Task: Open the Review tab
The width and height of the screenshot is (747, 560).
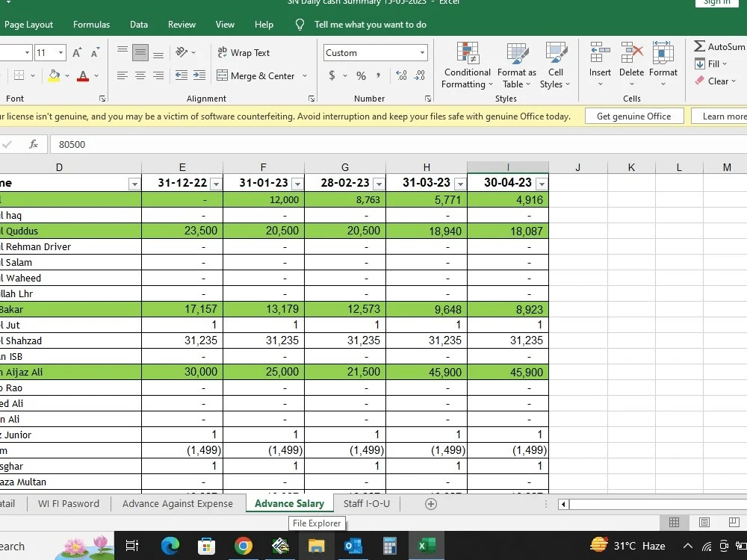Action: [182, 25]
